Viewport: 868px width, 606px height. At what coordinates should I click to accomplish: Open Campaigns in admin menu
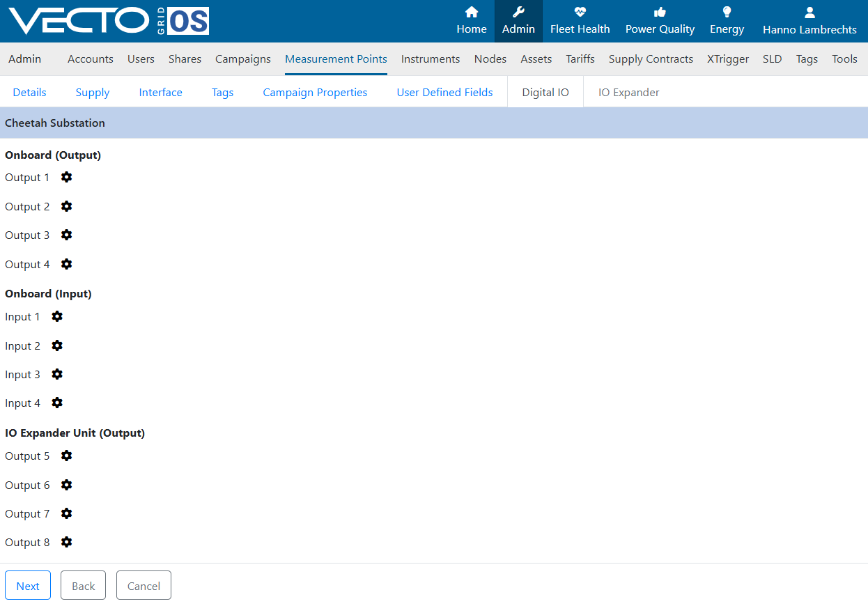pos(243,59)
